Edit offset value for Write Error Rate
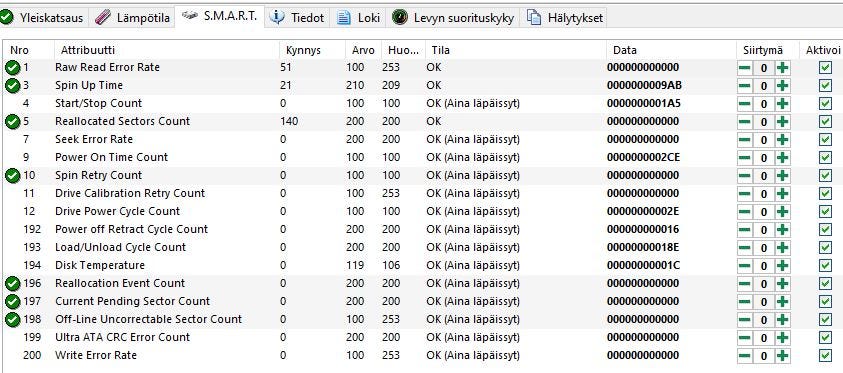Image resolution: width=843 pixels, height=373 pixels. pos(764,356)
